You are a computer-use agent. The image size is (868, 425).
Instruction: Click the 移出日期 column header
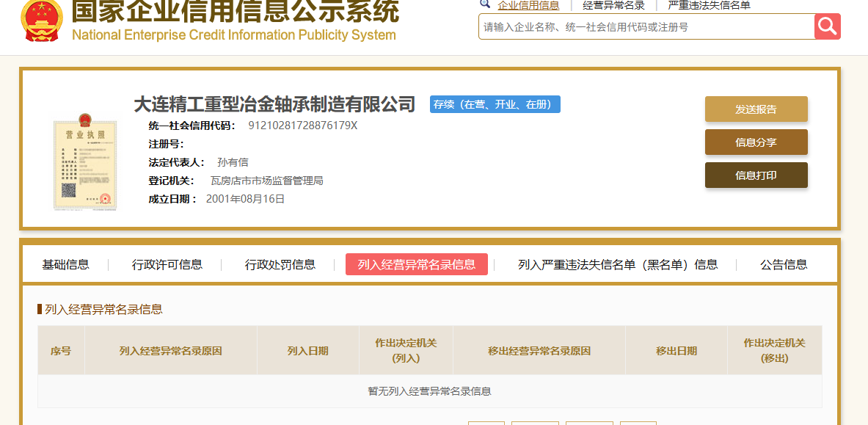click(676, 351)
